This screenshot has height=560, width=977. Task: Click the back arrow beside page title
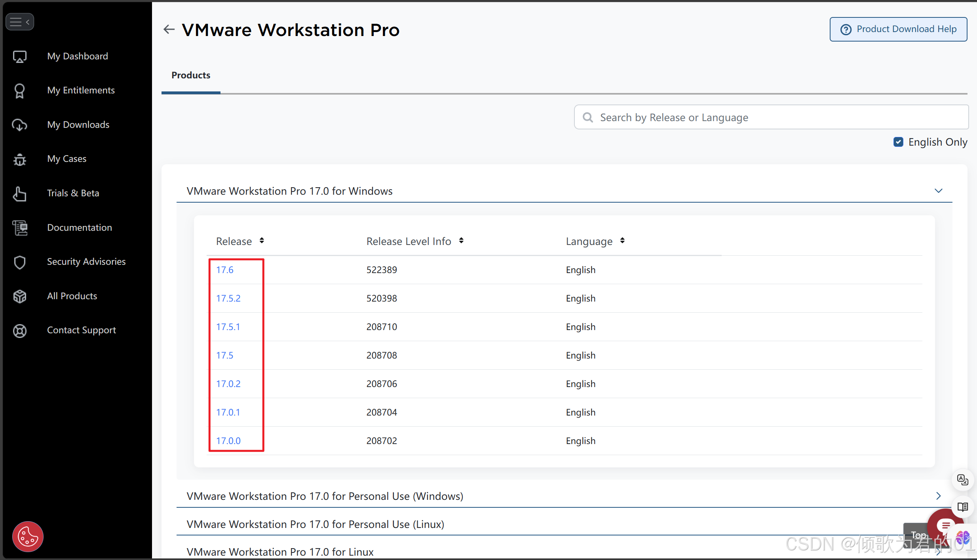(169, 29)
